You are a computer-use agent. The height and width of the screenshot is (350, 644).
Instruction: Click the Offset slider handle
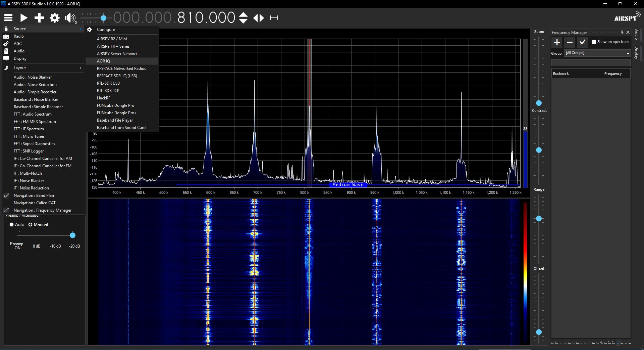coord(539,332)
